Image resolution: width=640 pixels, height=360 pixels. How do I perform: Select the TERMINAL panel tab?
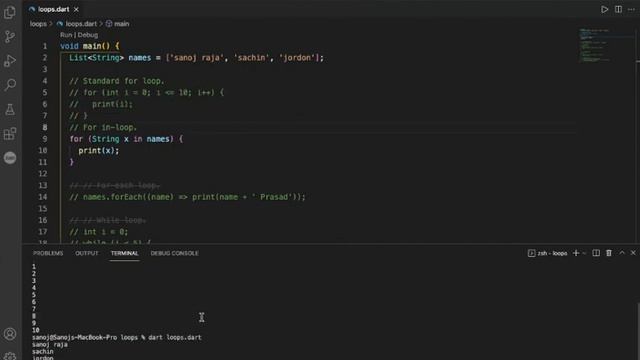pyautogui.click(x=124, y=253)
